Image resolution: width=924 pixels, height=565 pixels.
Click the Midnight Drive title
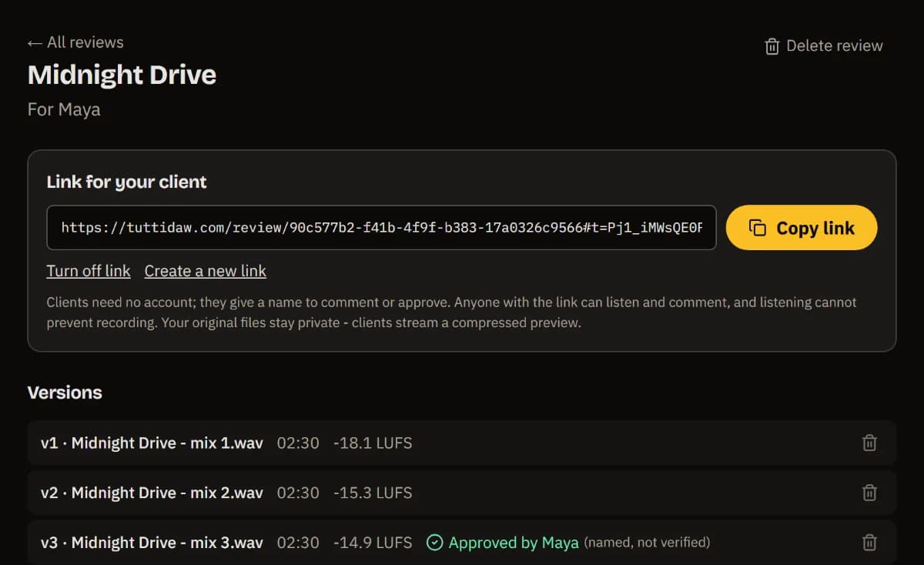(x=122, y=75)
